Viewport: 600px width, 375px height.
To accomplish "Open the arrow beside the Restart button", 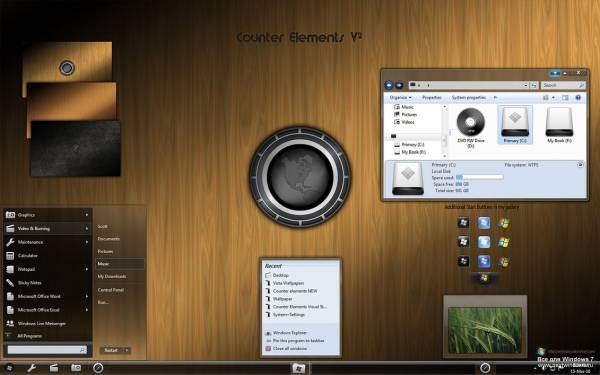I will (x=126, y=350).
